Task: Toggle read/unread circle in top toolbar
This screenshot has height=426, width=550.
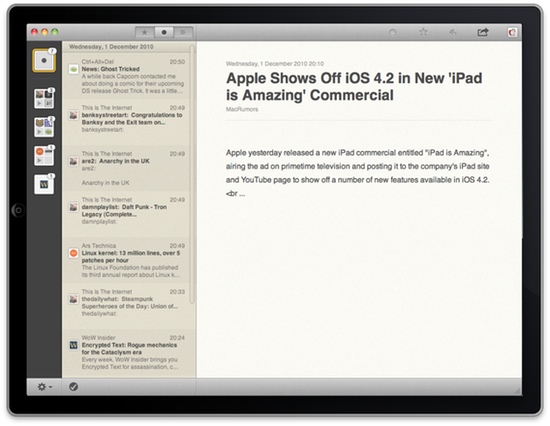Action: (393, 33)
